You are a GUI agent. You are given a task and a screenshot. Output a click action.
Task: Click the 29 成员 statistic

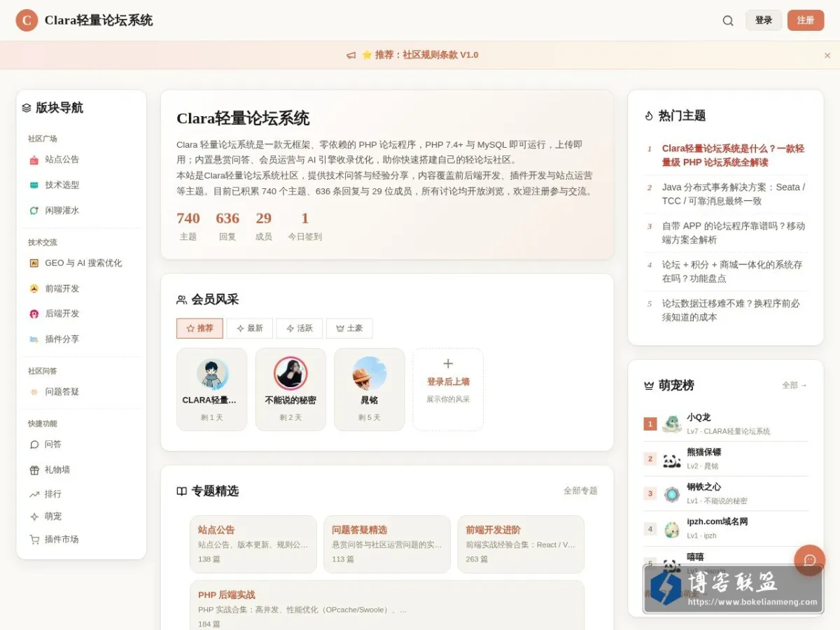[x=264, y=226]
